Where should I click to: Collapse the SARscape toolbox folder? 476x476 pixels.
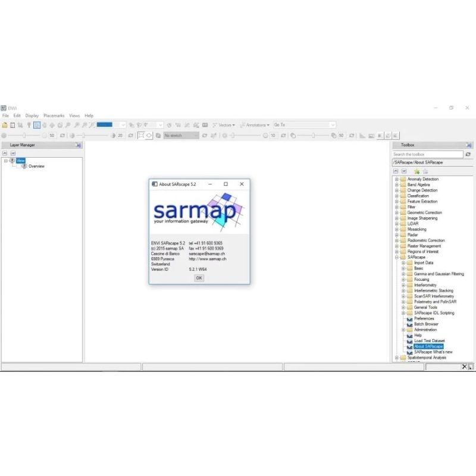(397, 257)
